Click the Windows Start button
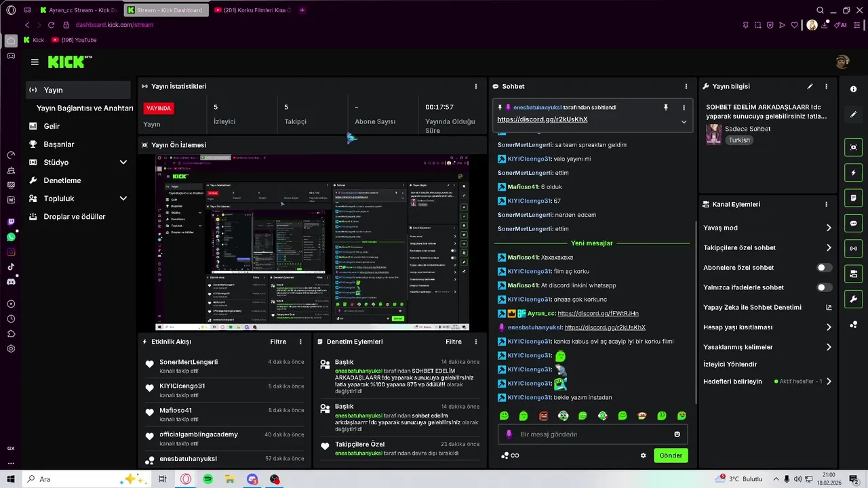The image size is (868, 488). tap(11, 479)
